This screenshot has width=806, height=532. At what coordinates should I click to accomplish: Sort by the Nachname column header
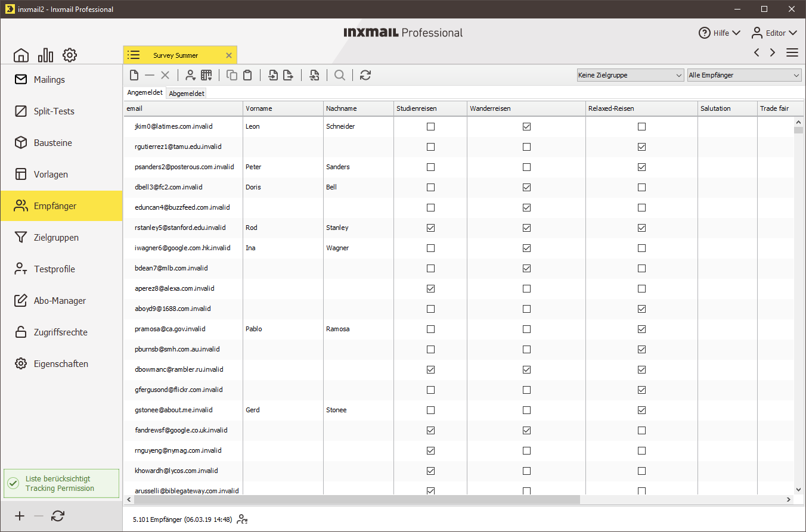[x=359, y=108]
